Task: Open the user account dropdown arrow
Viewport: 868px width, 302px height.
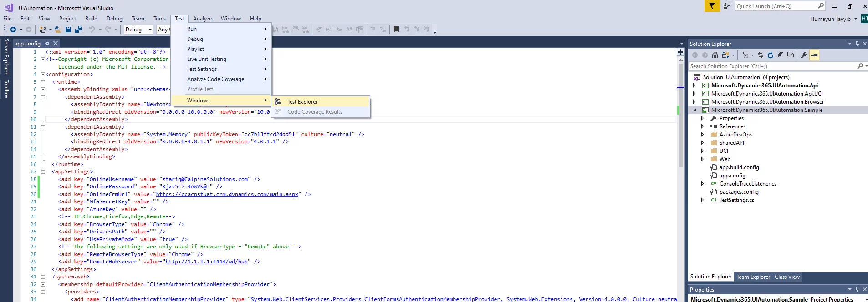Action: (x=855, y=19)
